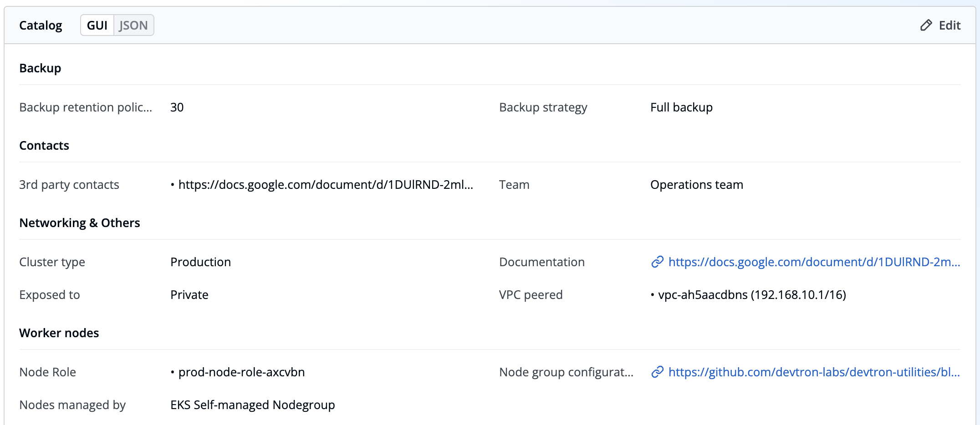Open the Documentation Google Docs link
Image resolution: width=980 pixels, height=425 pixels.
(814, 262)
